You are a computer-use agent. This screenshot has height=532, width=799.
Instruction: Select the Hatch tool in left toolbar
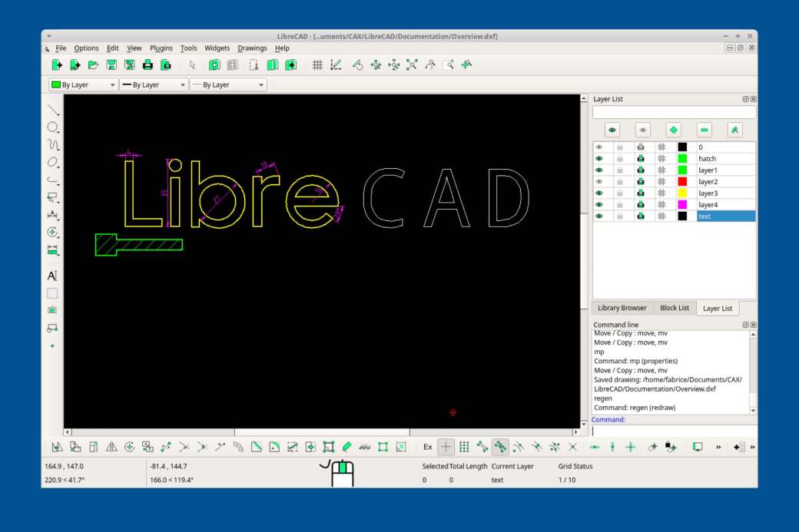tap(52, 293)
